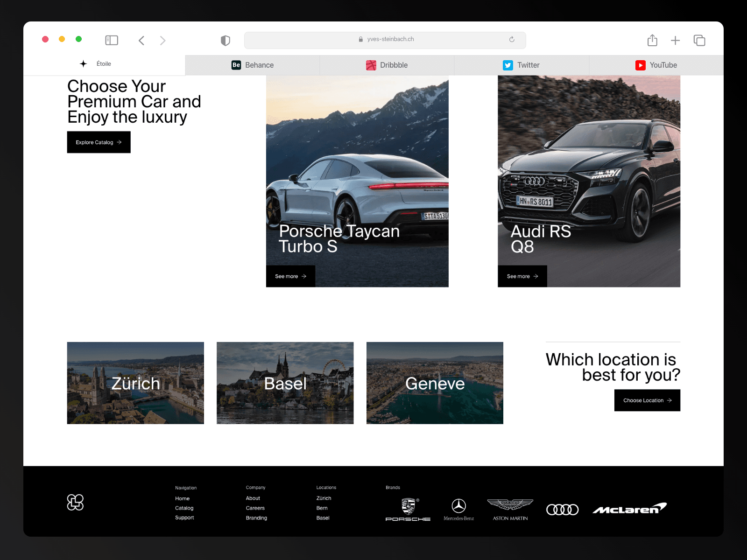Select the Audi rings logo
The image size is (747, 560).
563,510
